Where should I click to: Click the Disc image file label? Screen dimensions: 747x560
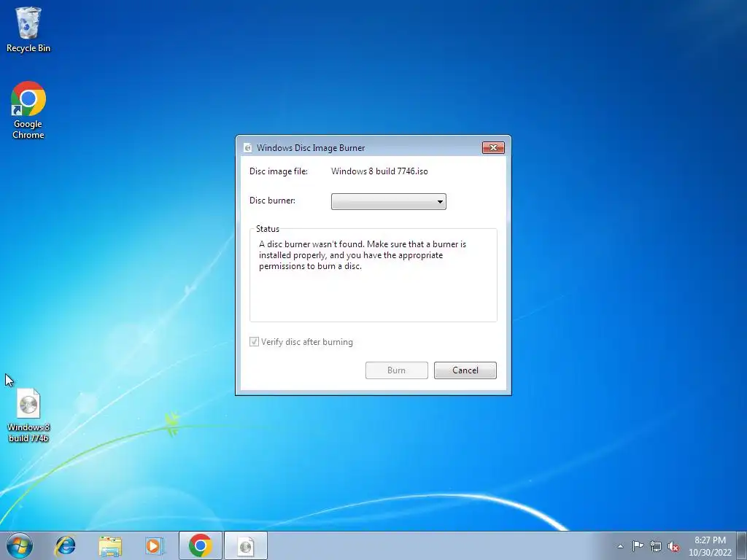coord(278,171)
